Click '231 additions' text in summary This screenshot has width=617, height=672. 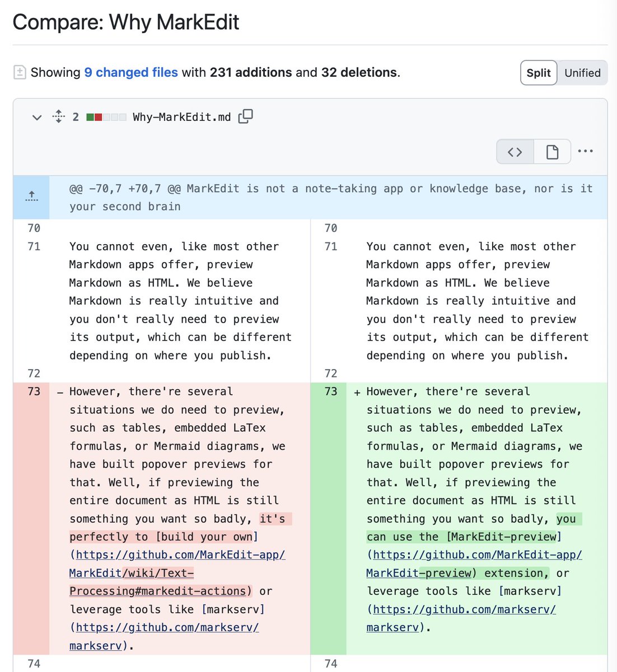[251, 72]
